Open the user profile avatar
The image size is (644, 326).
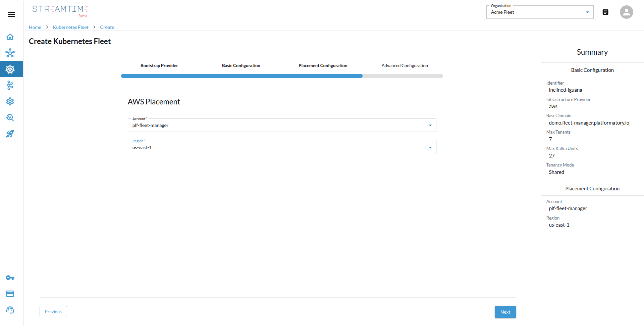click(x=626, y=12)
